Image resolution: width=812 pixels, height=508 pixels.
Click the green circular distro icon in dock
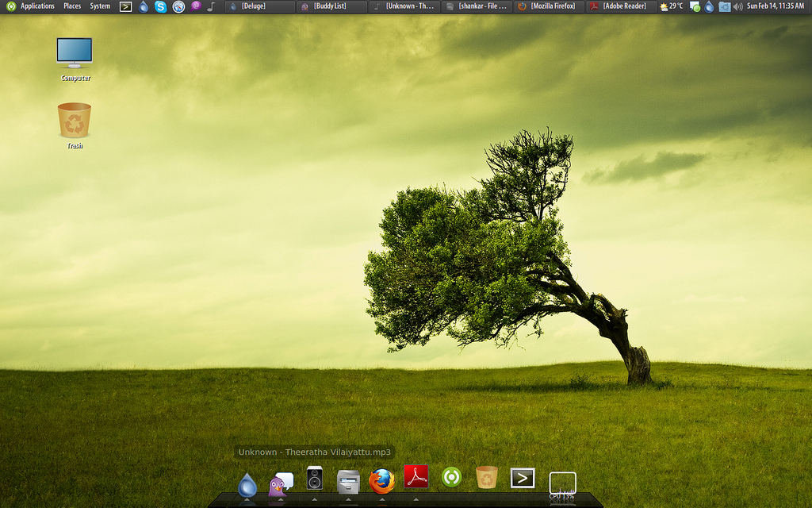451,477
